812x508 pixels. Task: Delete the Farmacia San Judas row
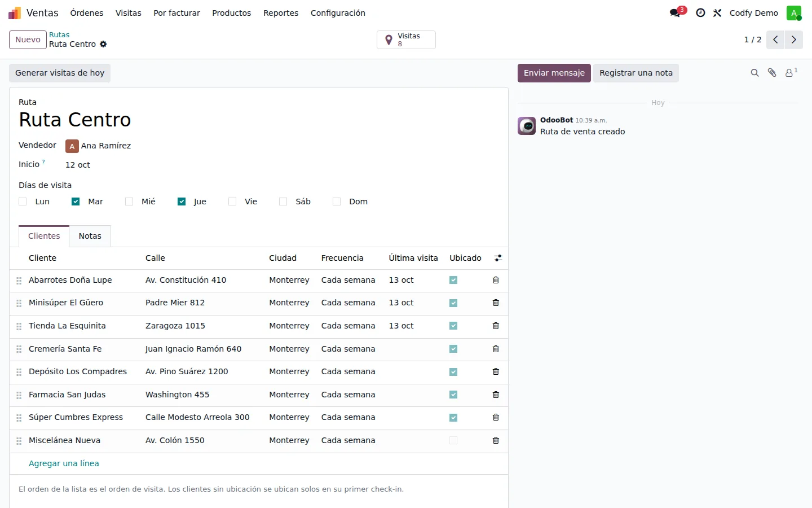(x=496, y=395)
